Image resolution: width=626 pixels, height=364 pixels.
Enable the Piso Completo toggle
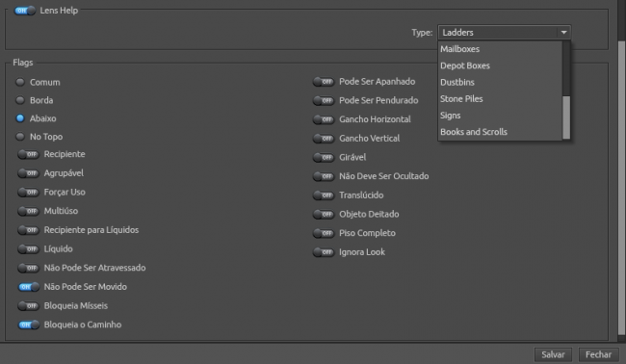click(324, 233)
